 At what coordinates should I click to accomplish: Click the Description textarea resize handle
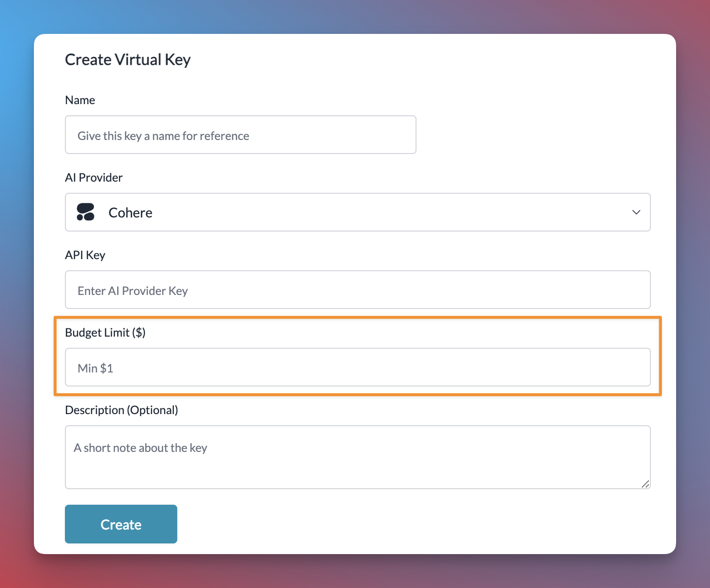tap(645, 484)
